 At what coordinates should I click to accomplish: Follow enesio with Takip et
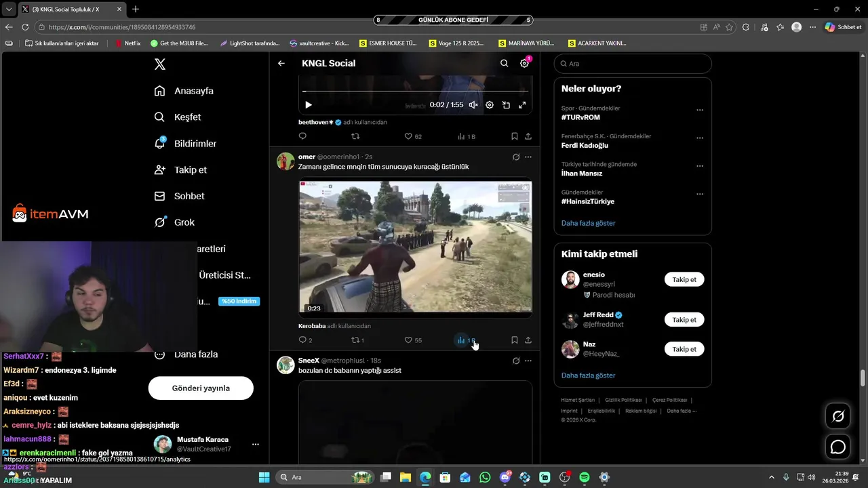pos(684,279)
